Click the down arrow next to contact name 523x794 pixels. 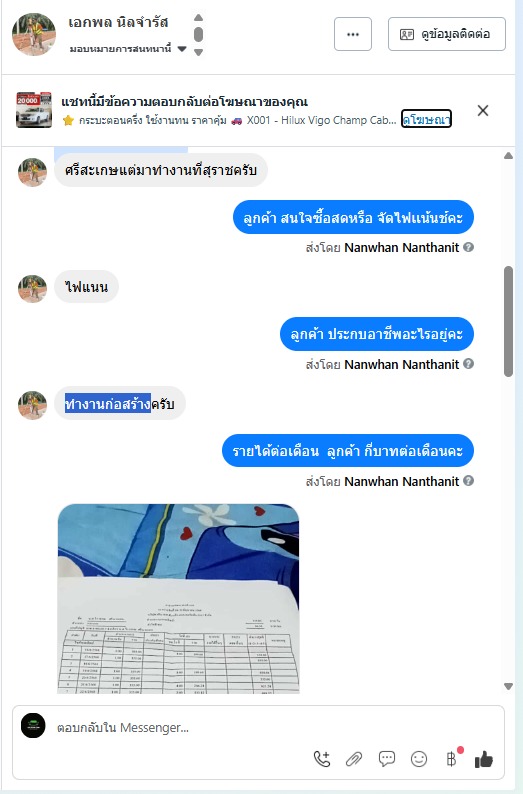click(x=198, y=52)
